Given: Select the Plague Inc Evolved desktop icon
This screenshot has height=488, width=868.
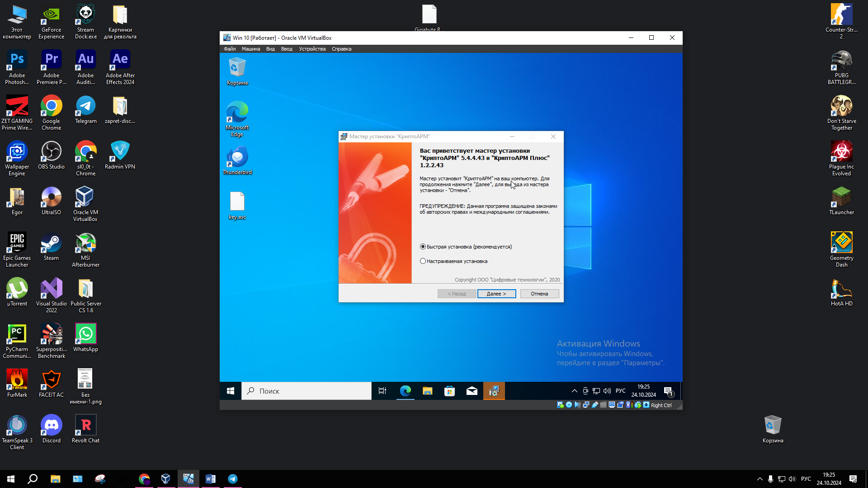Looking at the screenshot, I should 842,158.
